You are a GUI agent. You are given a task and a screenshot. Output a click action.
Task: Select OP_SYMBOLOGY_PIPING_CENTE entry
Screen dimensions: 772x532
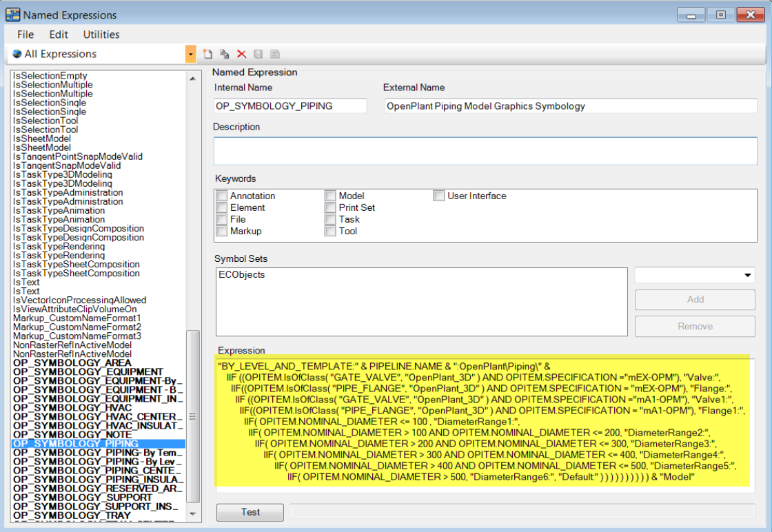click(x=99, y=471)
